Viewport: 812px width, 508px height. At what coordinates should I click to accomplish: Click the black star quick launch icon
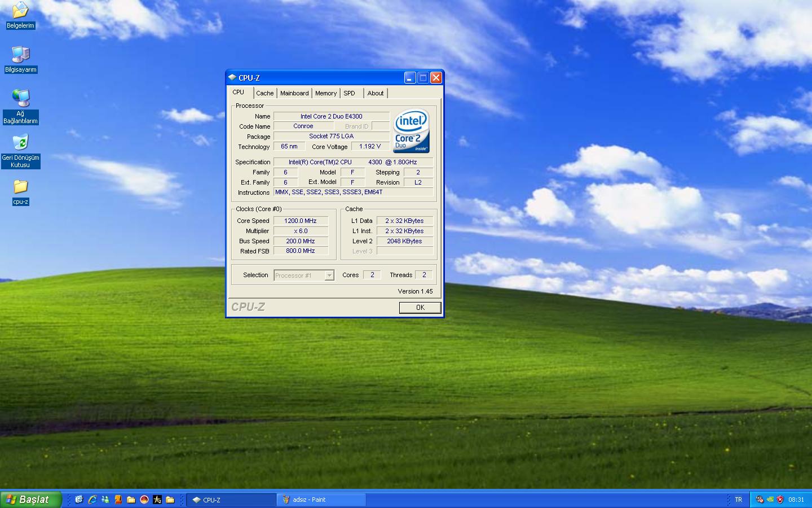coord(157,500)
